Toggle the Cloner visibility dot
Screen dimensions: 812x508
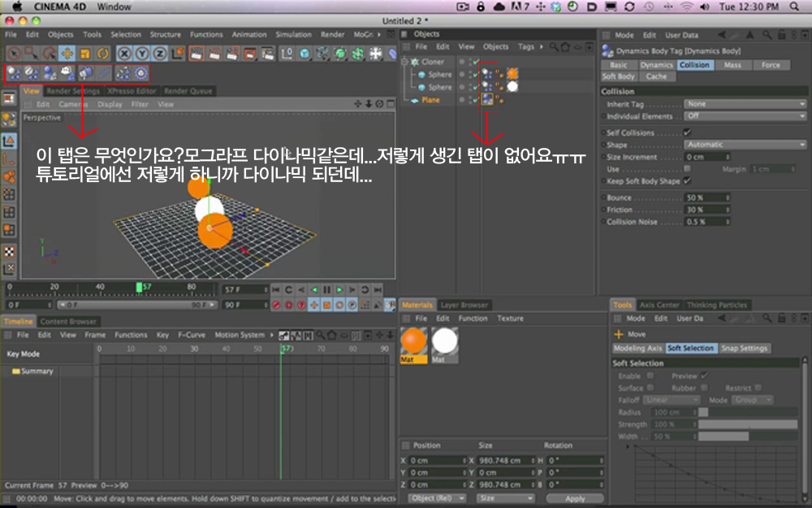pyautogui.click(x=462, y=61)
